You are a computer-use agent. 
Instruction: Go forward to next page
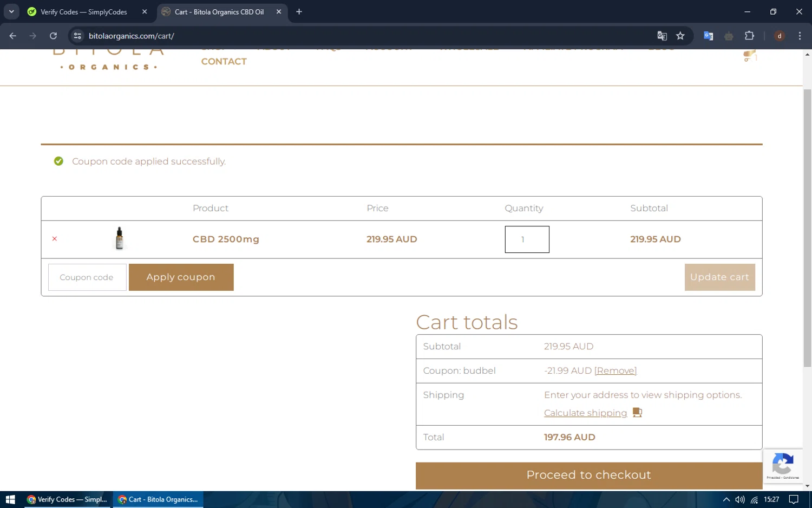click(33, 36)
